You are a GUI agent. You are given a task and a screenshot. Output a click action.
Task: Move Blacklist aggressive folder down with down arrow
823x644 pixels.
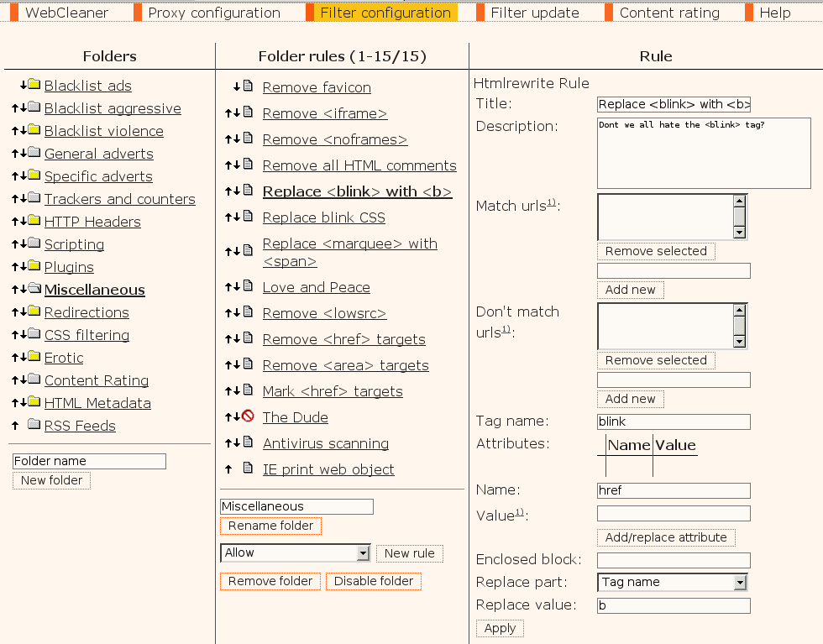[x=23, y=107]
